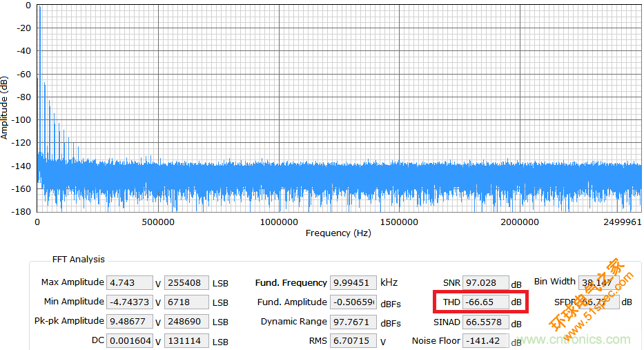
Task: Select the Fund. Amplitude value field
Action: click(353, 302)
